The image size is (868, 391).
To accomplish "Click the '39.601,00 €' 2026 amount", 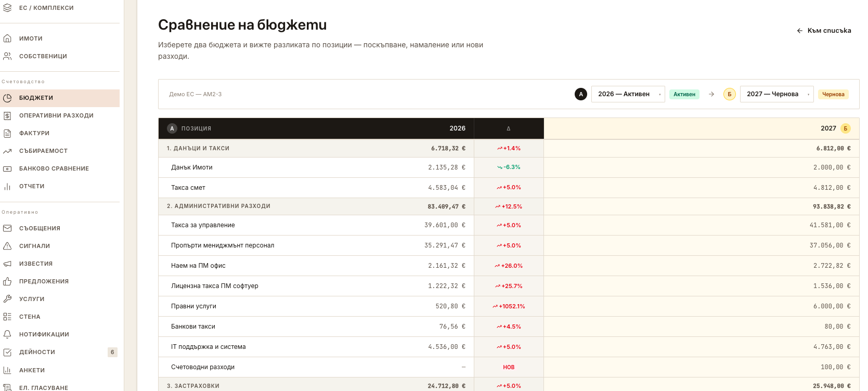I will tap(445, 225).
